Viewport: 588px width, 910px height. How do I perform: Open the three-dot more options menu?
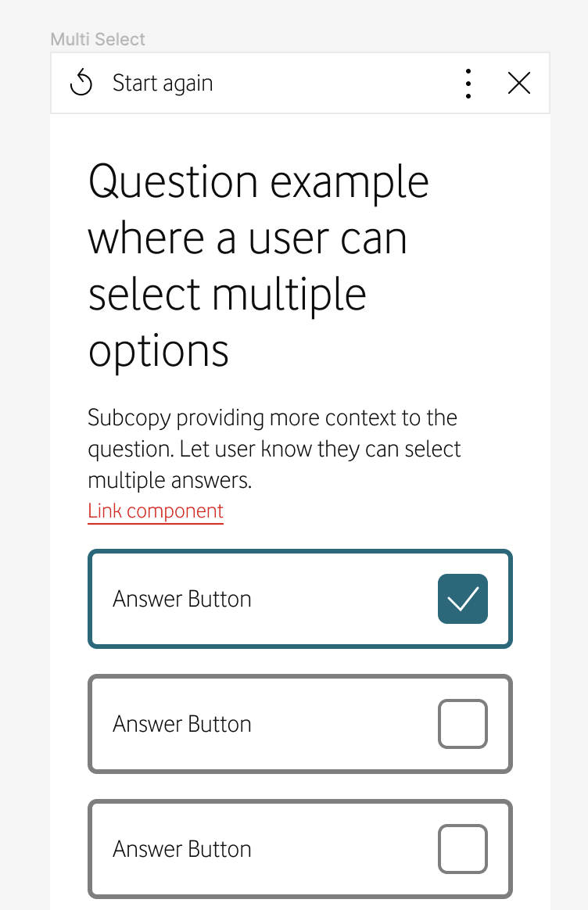[468, 83]
